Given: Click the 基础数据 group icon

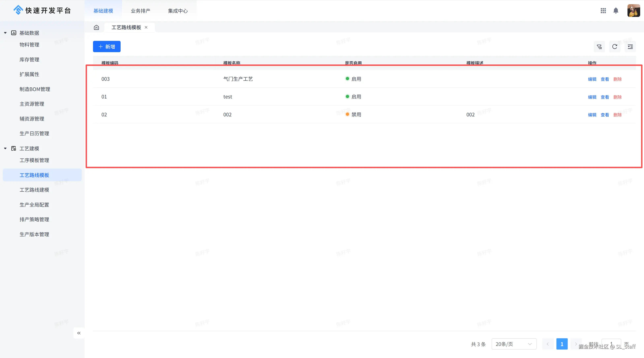Looking at the screenshot, I should click(x=14, y=33).
